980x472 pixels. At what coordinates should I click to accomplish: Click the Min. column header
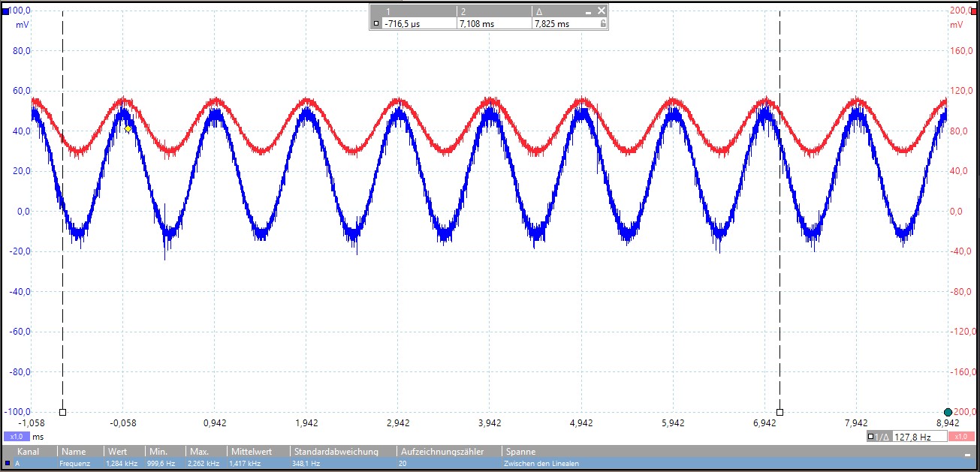(x=159, y=451)
